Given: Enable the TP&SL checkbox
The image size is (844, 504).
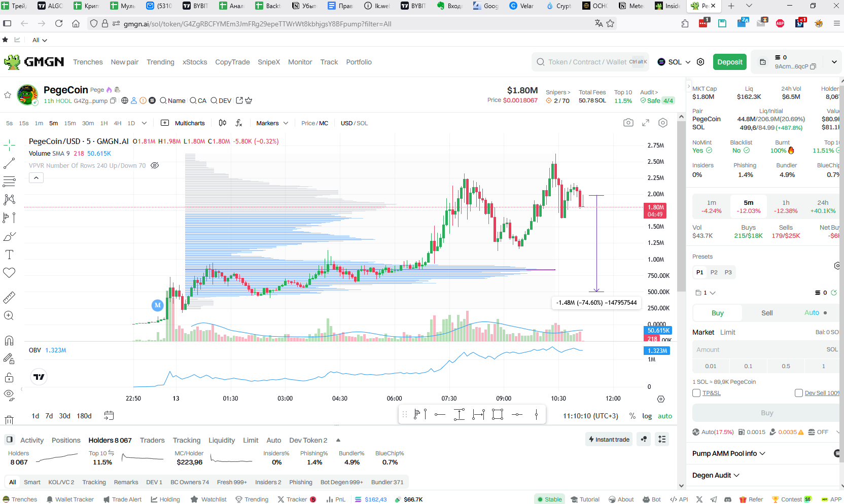Looking at the screenshot, I should [696, 393].
